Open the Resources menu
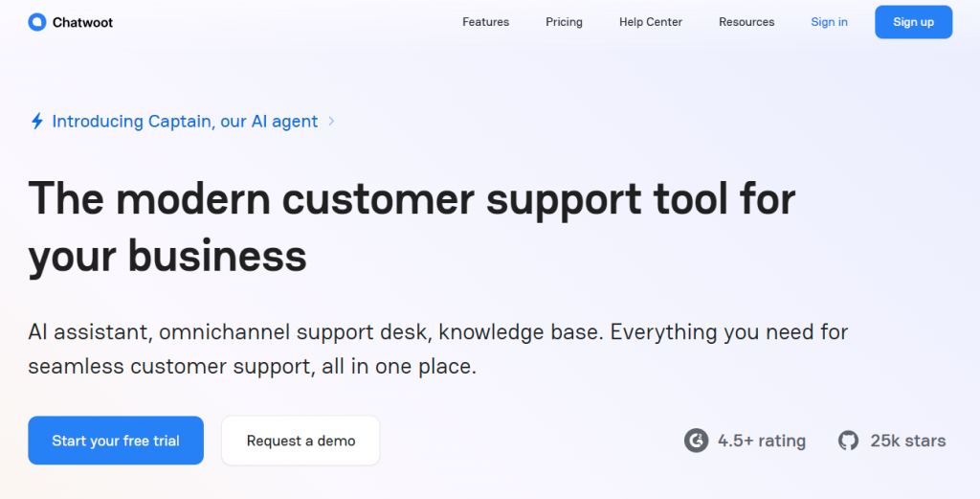Viewport: 980px width, 499px height. (746, 22)
